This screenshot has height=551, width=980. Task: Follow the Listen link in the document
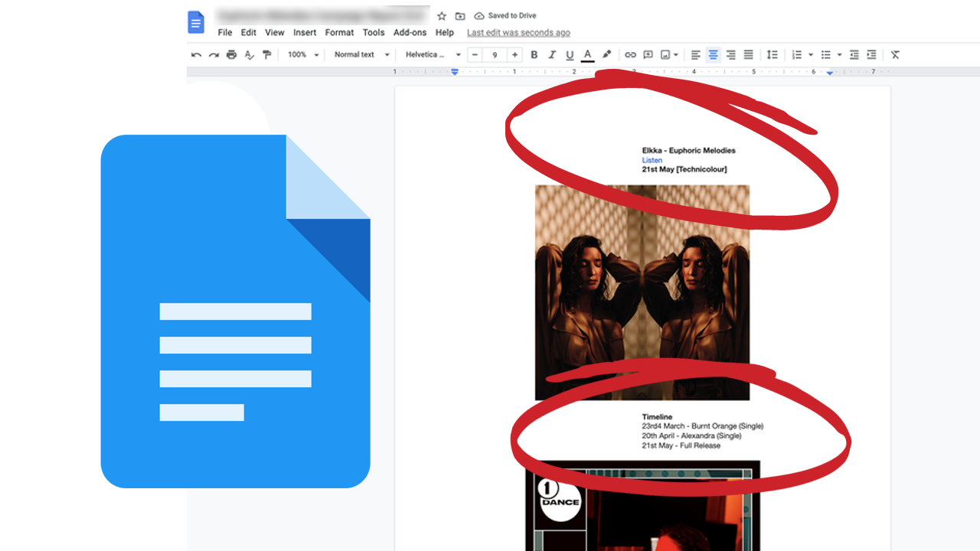coord(652,160)
